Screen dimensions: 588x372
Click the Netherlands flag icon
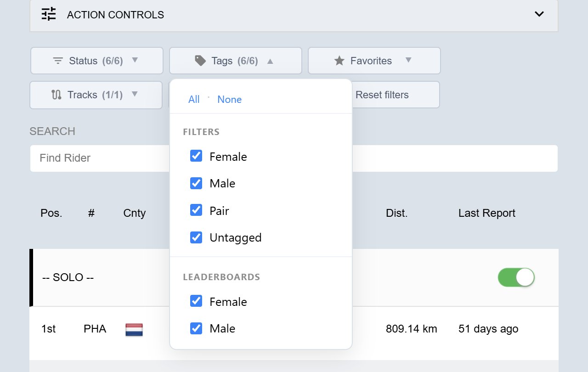pyautogui.click(x=134, y=329)
